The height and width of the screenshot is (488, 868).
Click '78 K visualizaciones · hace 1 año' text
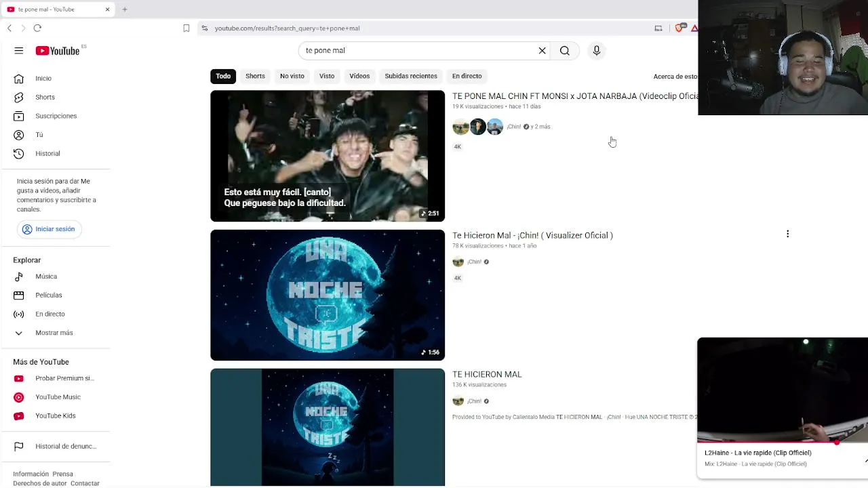coord(494,246)
